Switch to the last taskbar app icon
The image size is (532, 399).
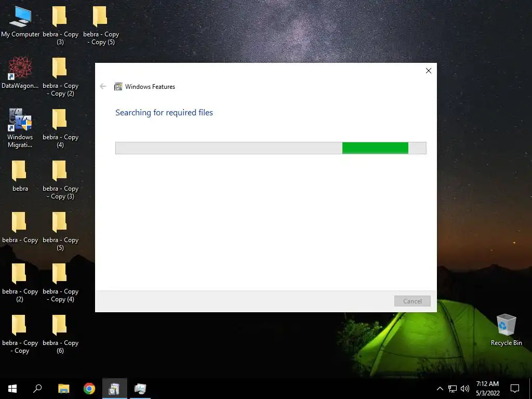(140, 389)
